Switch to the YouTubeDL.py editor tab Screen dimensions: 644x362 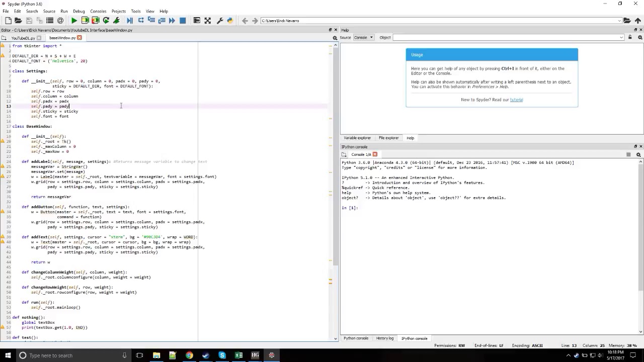point(23,38)
